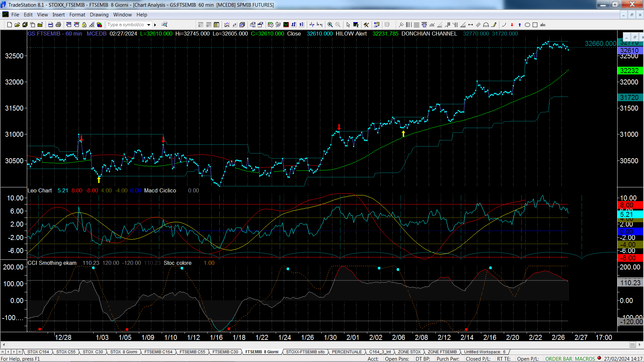Image resolution: width=644 pixels, height=362 pixels.
Task: Open the Edit menu
Action: (28, 15)
